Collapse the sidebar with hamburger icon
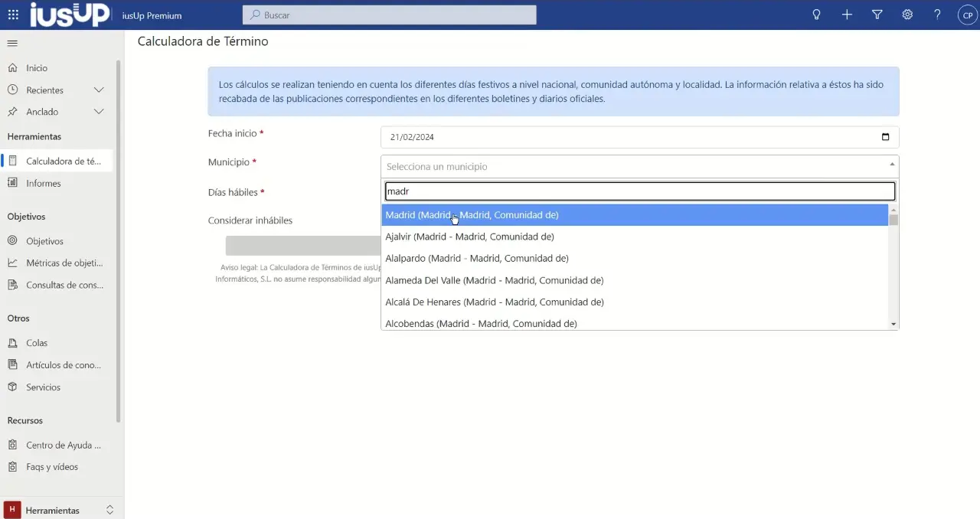This screenshot has height=519, width=980. (x=12, y=43)
